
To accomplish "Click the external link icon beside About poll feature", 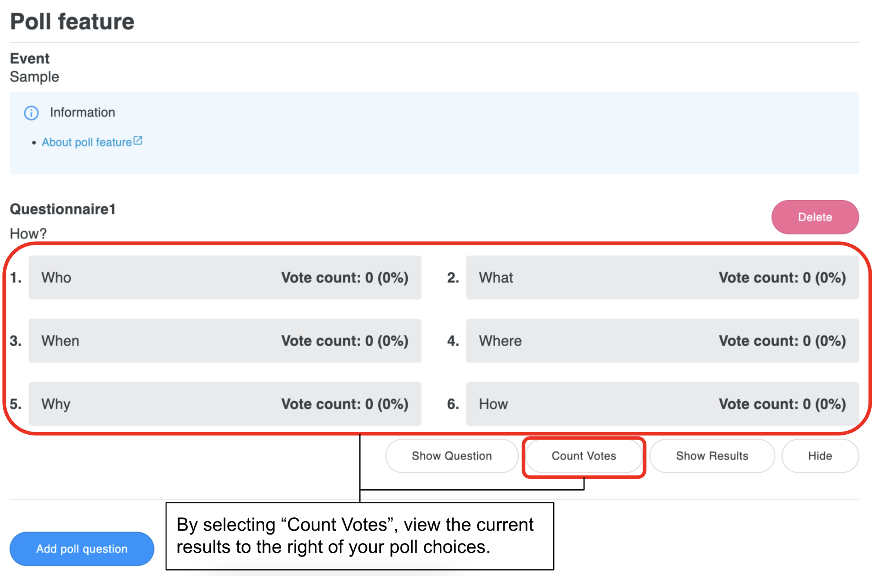I will coord(138,141).
